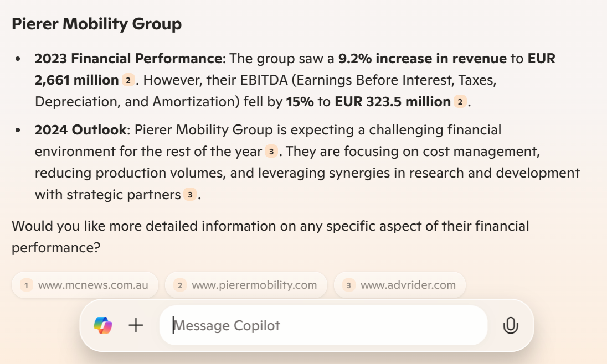Viewport: 607px width, 364px height.
Task: Start voice input with microphone icon
Action: 511,325
